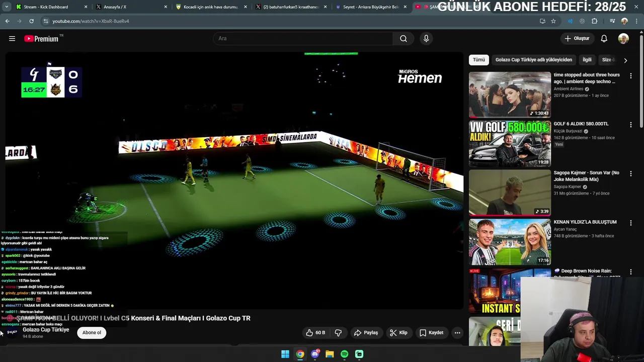Close the Stream - Kick Dashboard tab
The width and height of the screenshot is (644, 362).
click(x=86, y=7)
